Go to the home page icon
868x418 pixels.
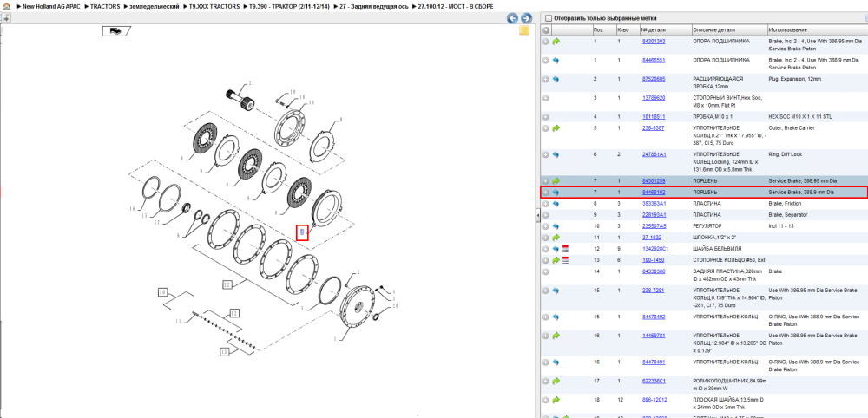tap(5, 6)
